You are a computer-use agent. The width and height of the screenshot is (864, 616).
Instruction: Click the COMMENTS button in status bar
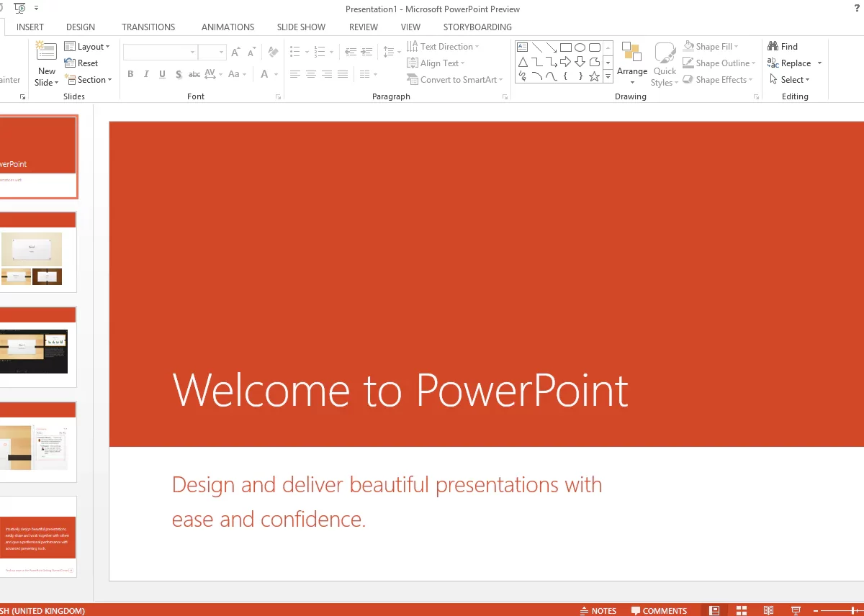(659, 611)
